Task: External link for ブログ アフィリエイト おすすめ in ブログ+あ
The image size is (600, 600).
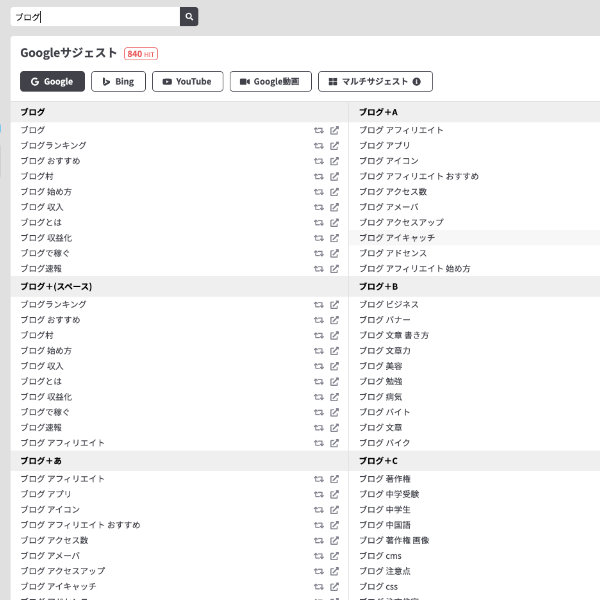Action: [334, 525]
